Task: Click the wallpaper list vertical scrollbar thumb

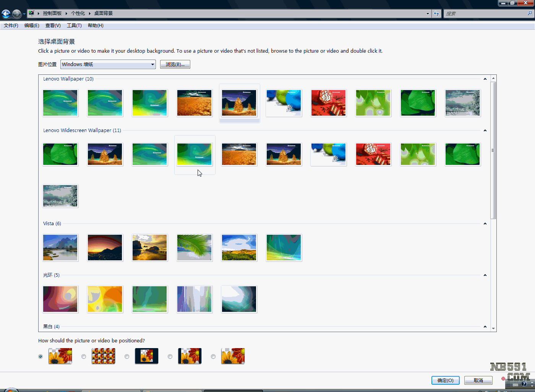Action: pos(493,150)
